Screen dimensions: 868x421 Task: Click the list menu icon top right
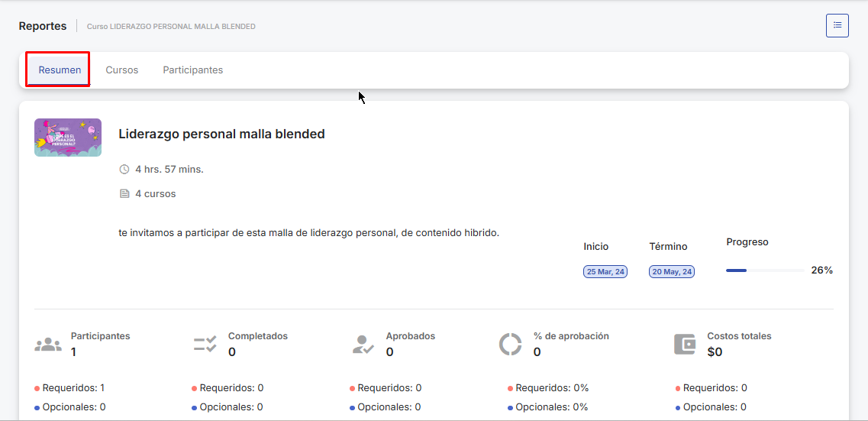[837, 25]
